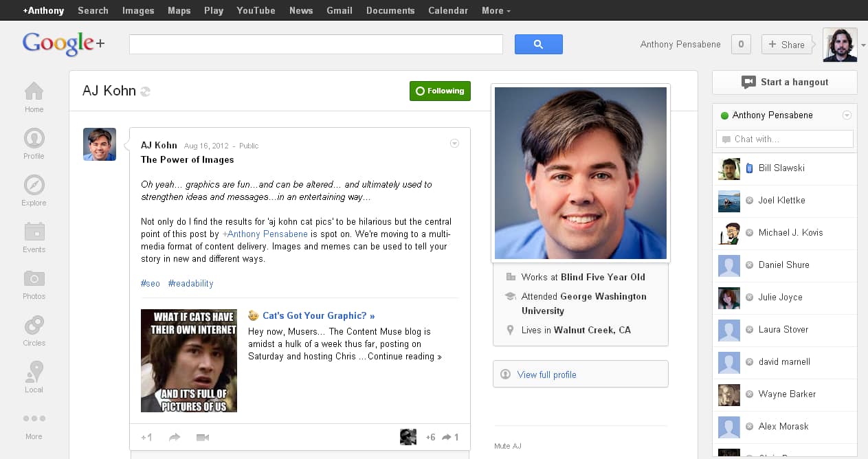Click the reshare arrow under the post
Viewport: 868px width, 459px height.
click(x=175, y=437)
